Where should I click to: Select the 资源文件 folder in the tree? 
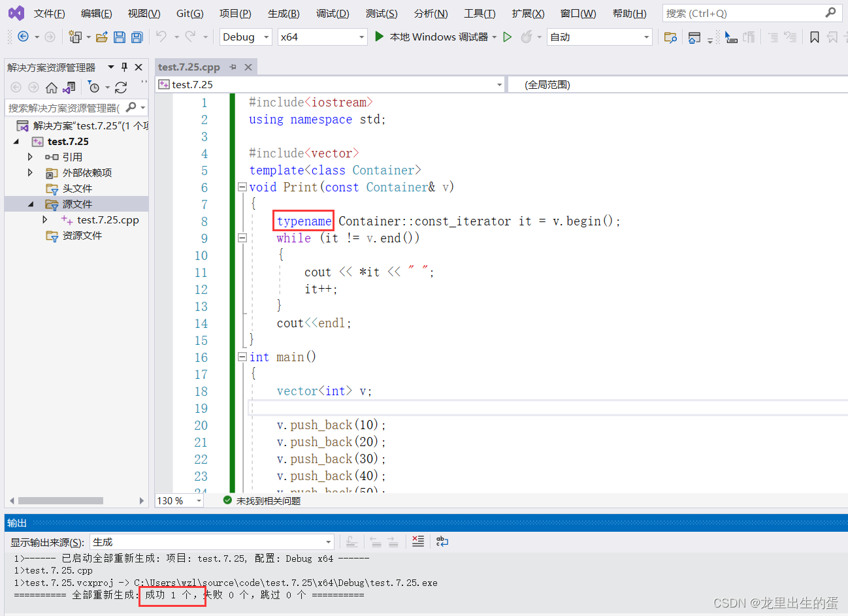tap(82, 235)
